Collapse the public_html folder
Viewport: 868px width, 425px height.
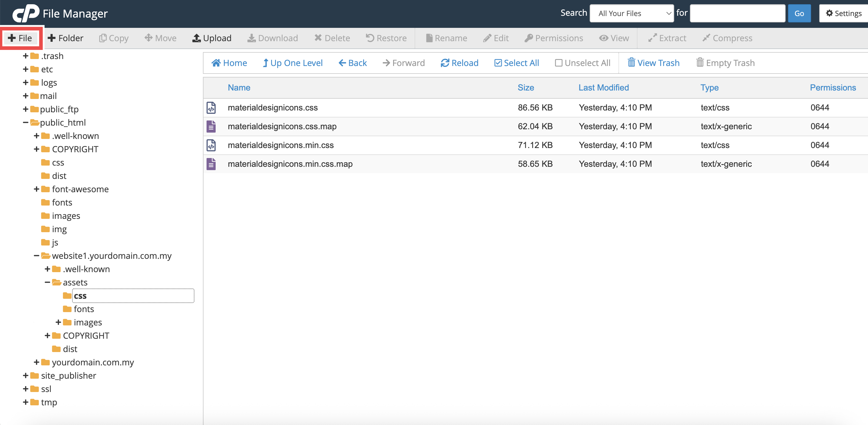tap(26, 123)
